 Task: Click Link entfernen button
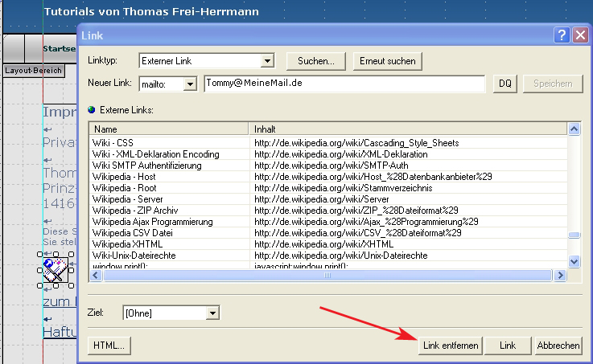(x=450, y=346)
